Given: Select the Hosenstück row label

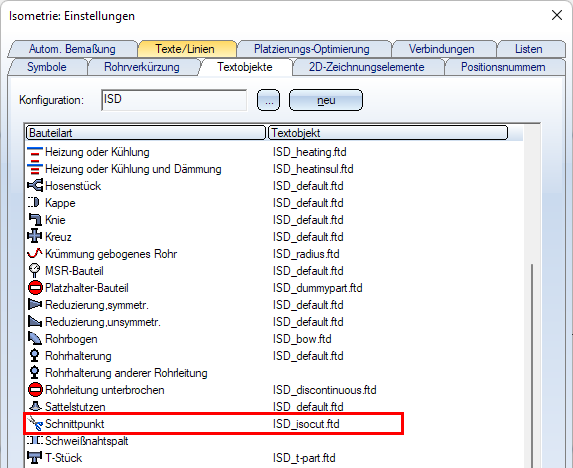Looking at the screenshot, I should click(x=73, y=186).
